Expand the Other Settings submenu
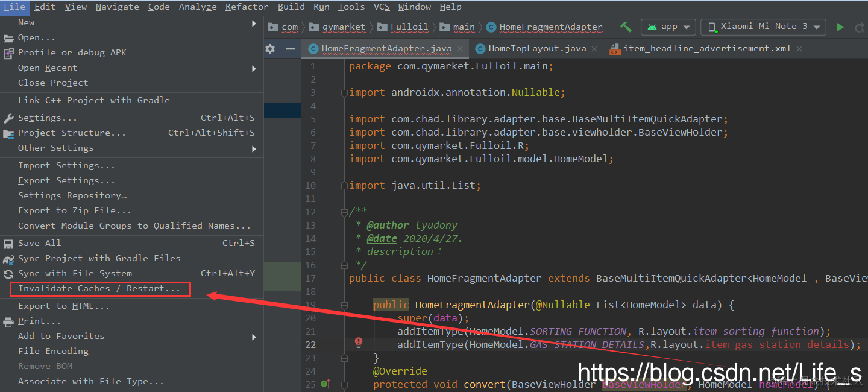 254,148
